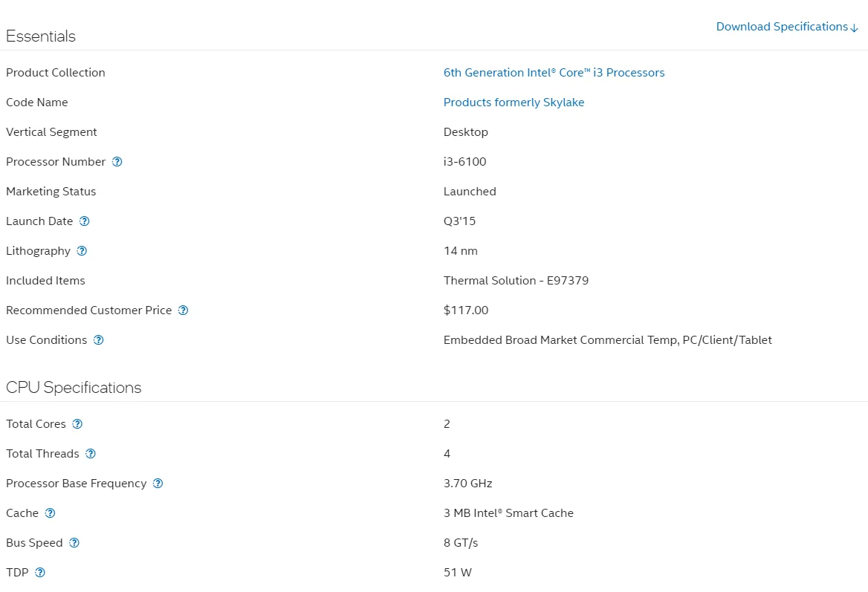
Task: Open the Bus Speed info icon
Action: 74,543
